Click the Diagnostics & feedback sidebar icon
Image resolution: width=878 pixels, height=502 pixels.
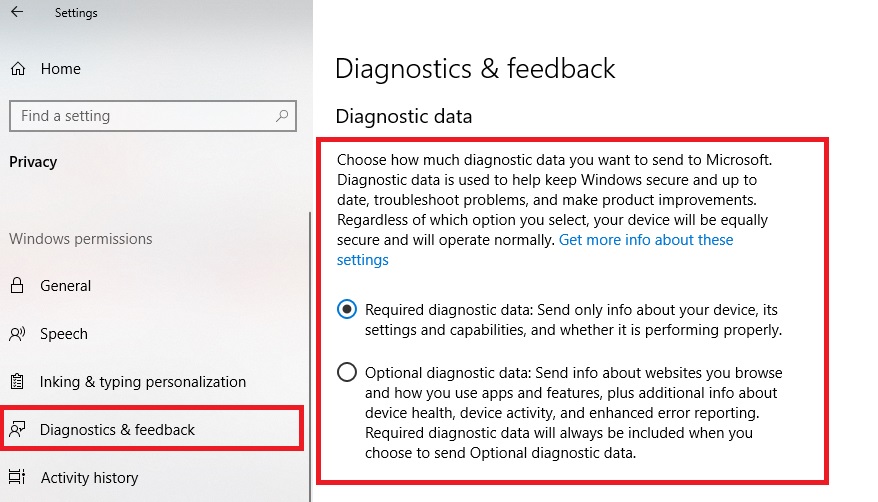tap(17, 430)
